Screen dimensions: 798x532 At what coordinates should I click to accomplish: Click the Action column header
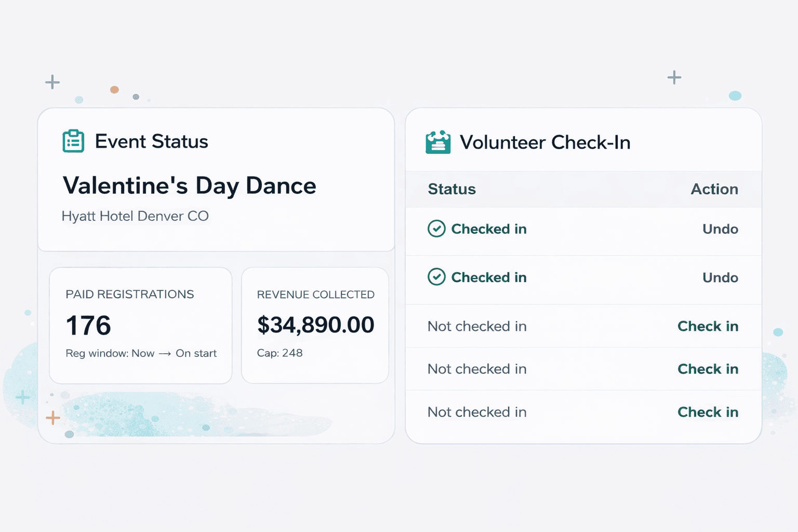(714, 189)
